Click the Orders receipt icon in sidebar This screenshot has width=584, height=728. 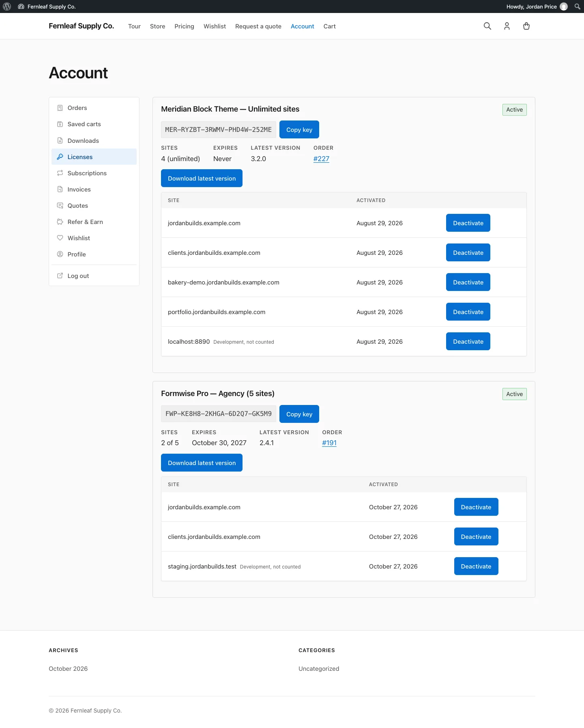coord(60,108)
